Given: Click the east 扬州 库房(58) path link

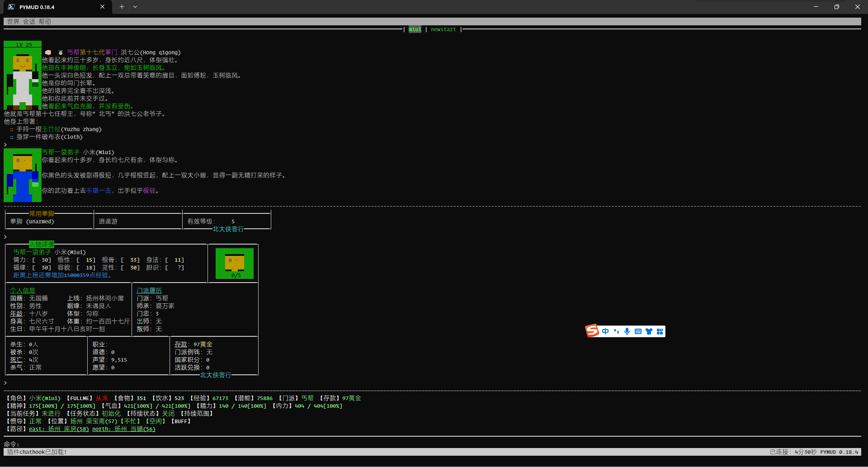Looking at the screenshot, I should [x=59, y=429].
